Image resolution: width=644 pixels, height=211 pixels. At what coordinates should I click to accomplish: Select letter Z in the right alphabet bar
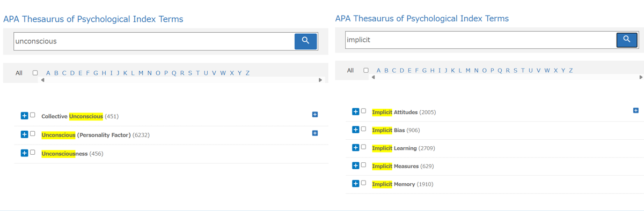pyautogui.click(x=571, y=70)
